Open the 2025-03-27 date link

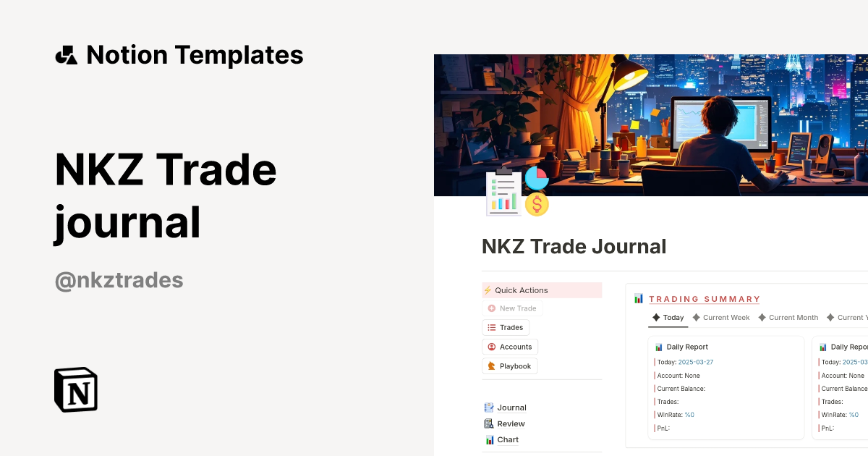click(697, 361)
